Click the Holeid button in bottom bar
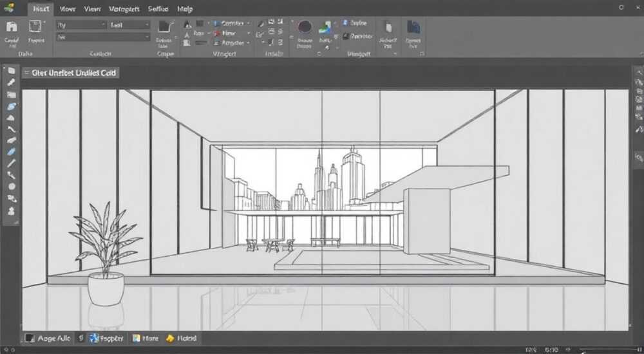The width and height of the screenshot is (644, 354). (x=182, y=339)
